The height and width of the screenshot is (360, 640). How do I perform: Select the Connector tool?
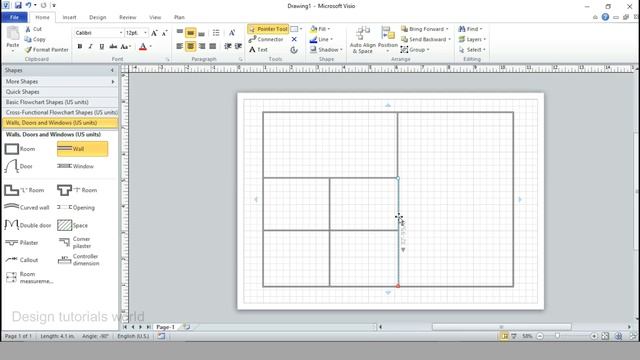266,39
